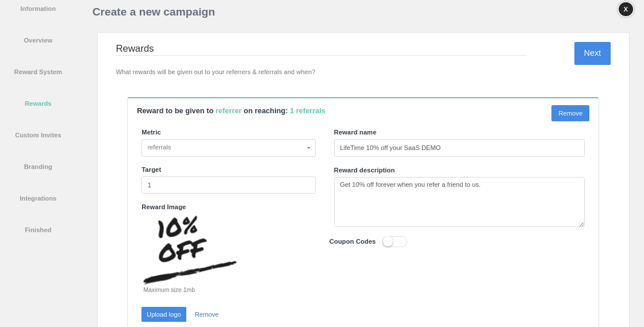Click the Next button
The image size is (644, 327).
592,53
